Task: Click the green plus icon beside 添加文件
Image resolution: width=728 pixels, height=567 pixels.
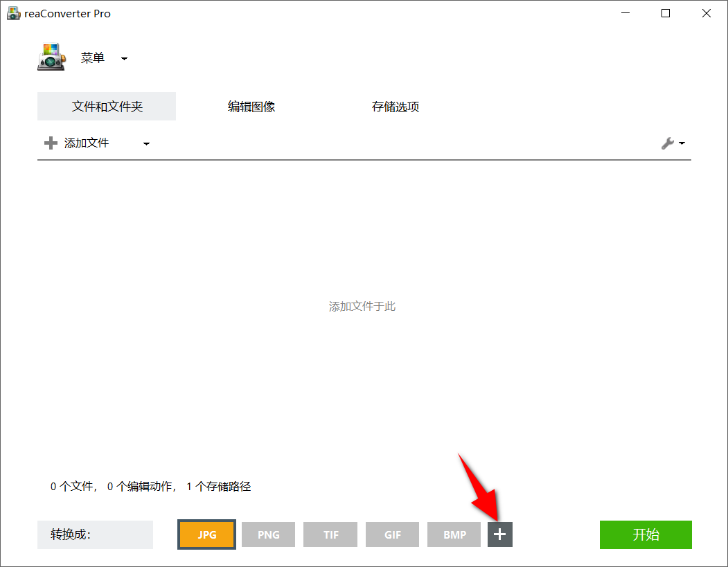Action: [x=51, y=143]
